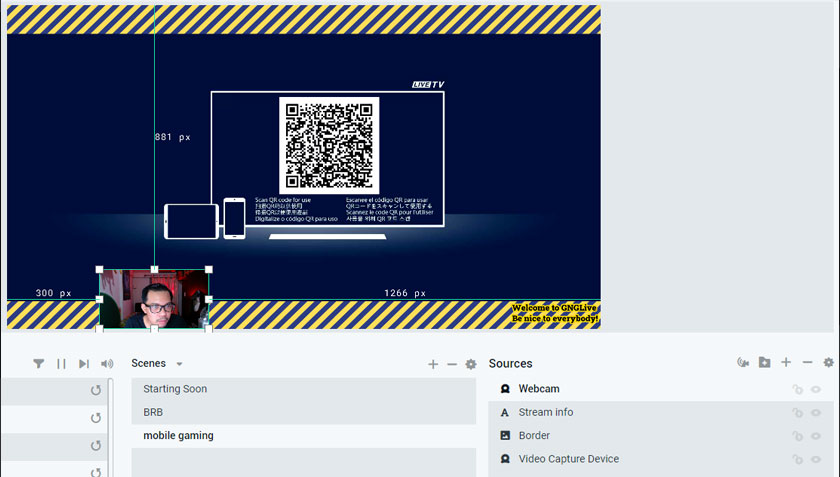Select the mobile gaming scene
The image size is (840, 477).
click(178, 436)
